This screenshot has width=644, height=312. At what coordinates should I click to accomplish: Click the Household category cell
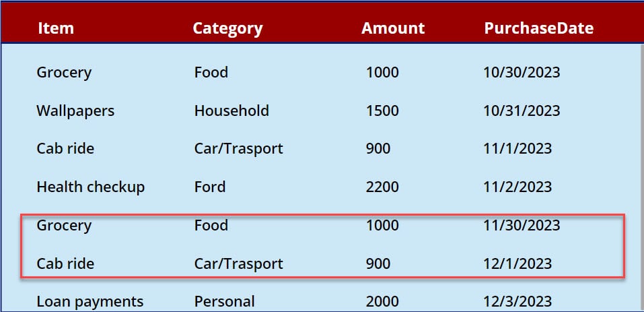(x=231, y=111)
